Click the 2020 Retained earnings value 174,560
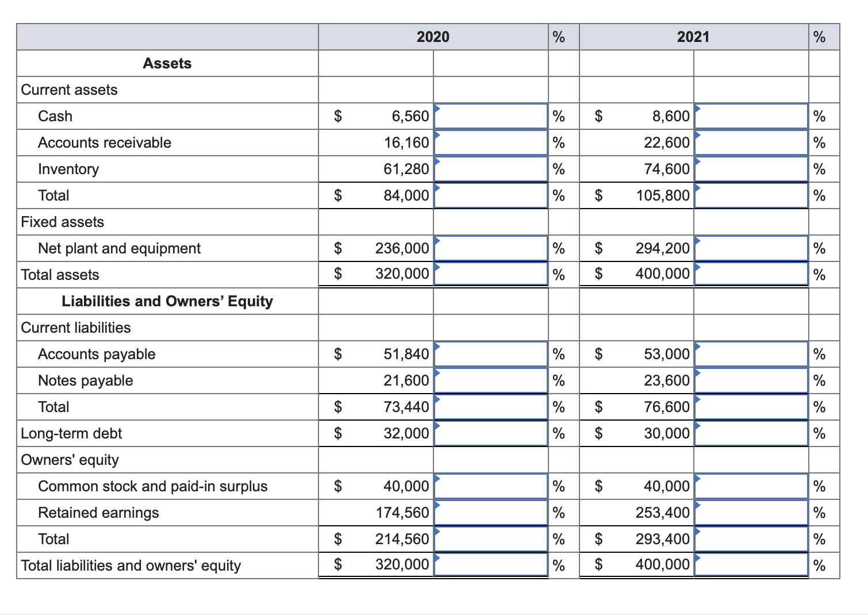 click(x=402, y=513)
